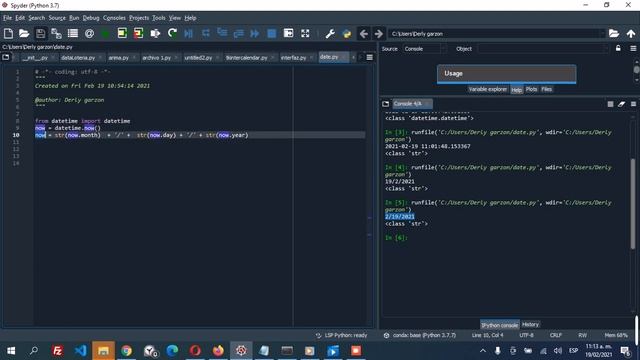The image size is (640, 360).
Task: Open Chrome from the taskbar
Action: (127, 351)
